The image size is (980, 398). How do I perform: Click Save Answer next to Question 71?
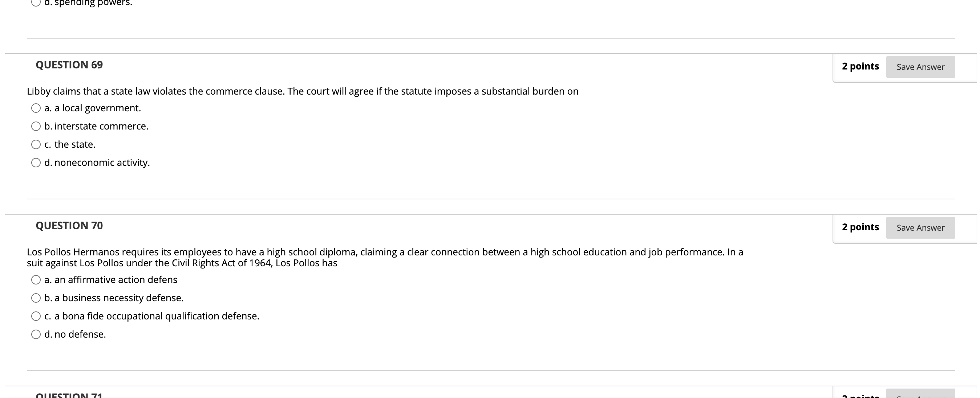(x=920, y=396)
